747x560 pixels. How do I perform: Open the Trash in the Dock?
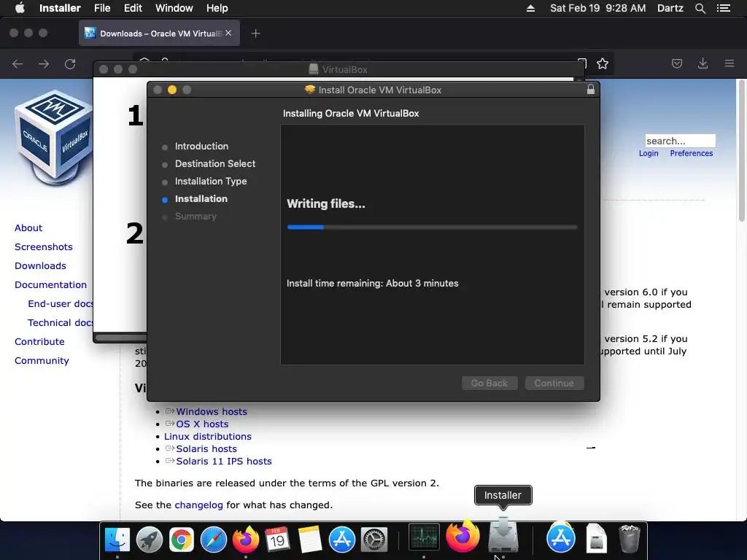(x=629, y=539)
